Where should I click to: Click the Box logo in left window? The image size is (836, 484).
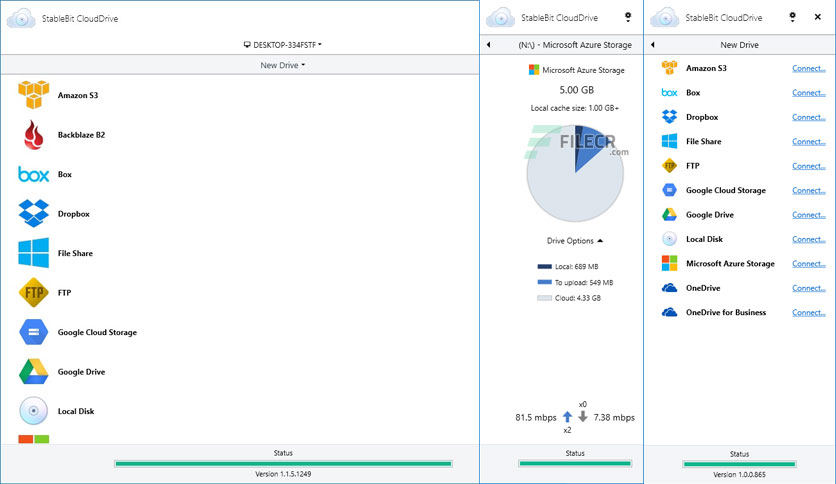point(34,174)
